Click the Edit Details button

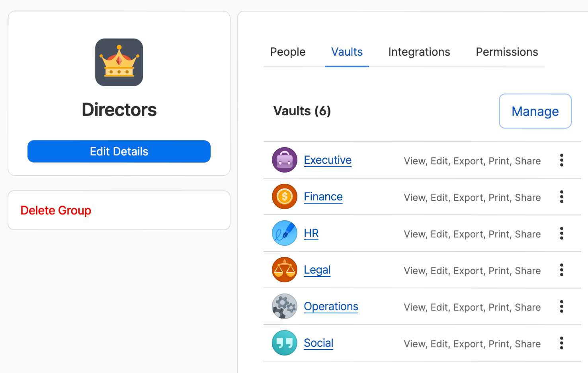coord(119,151)
